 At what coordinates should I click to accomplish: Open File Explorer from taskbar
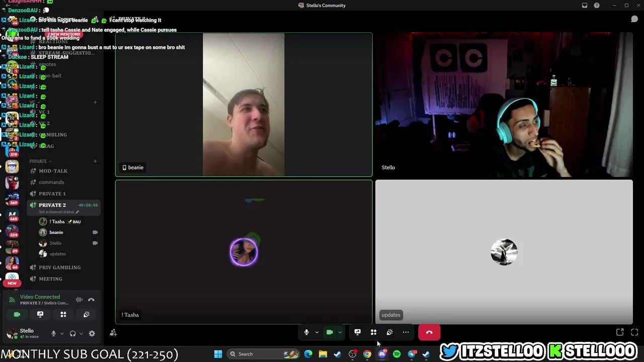tap(323, 354)
